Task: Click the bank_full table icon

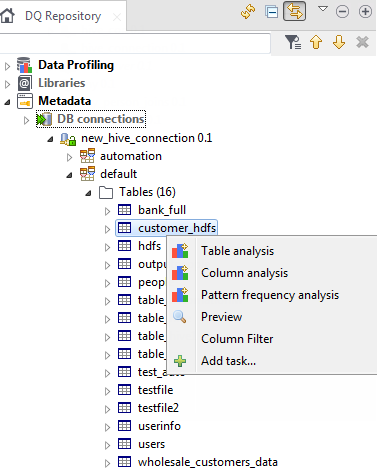Action: click(x=125, y=210)
